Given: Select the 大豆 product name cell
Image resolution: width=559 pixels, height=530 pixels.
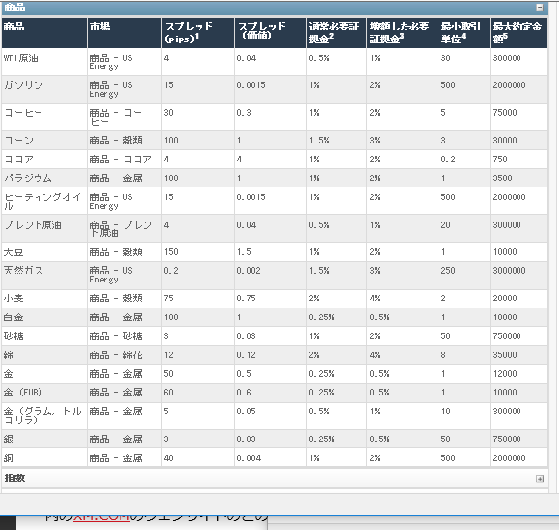Looking at the screenshot, I should pos(44,252).
